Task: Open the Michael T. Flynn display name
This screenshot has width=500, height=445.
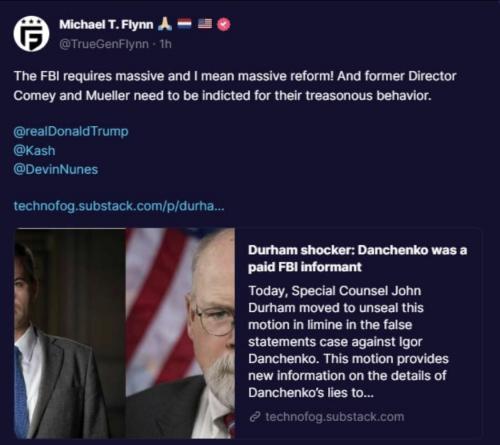Action: coord(106,24)
